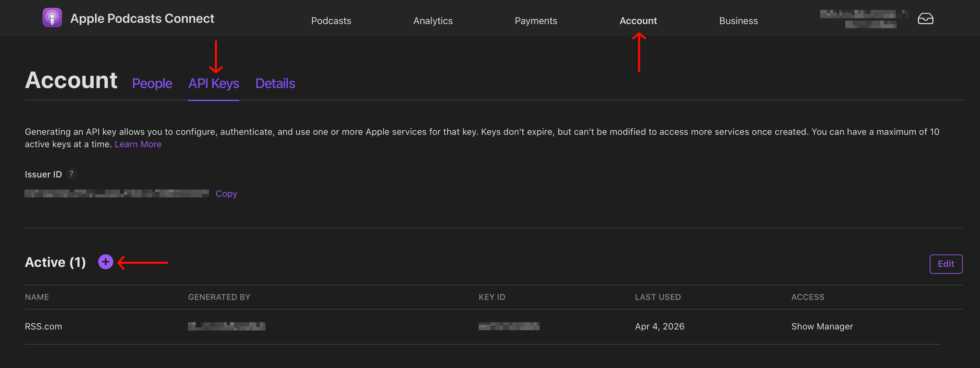The height and width of the screenshot is (368, 980).
Task: Open the Payments section
Action: click(x=536, y=21)
